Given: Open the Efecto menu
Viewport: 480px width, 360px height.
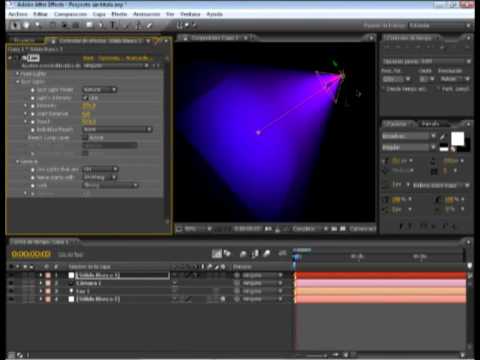Looking at the screenshot, I should pyautogui.click(x=119, y=14).
